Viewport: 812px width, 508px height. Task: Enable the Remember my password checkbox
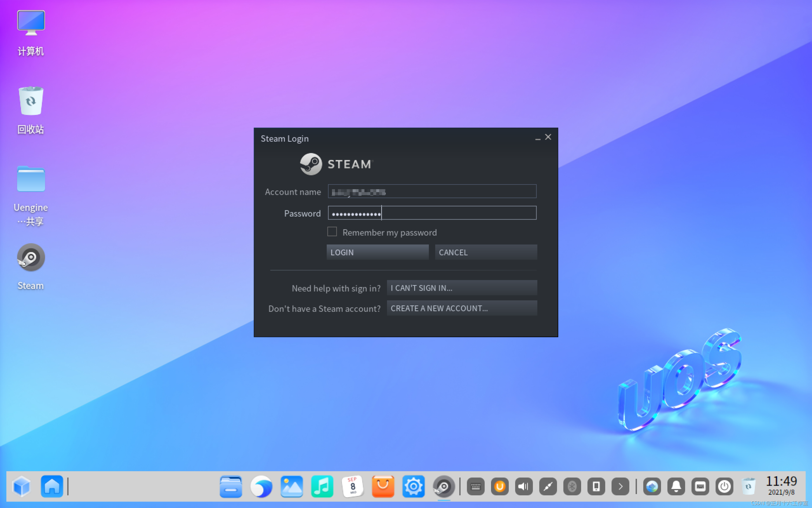[332, 232]
